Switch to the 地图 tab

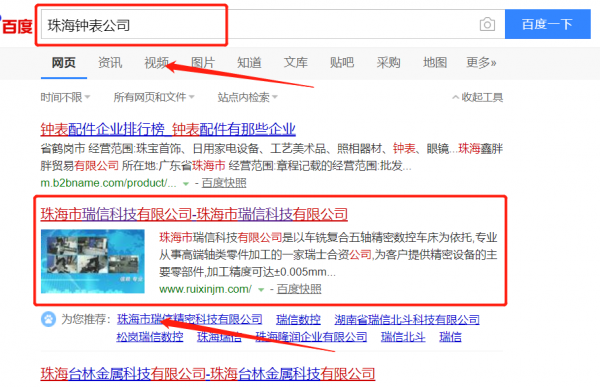pos(435,62)
